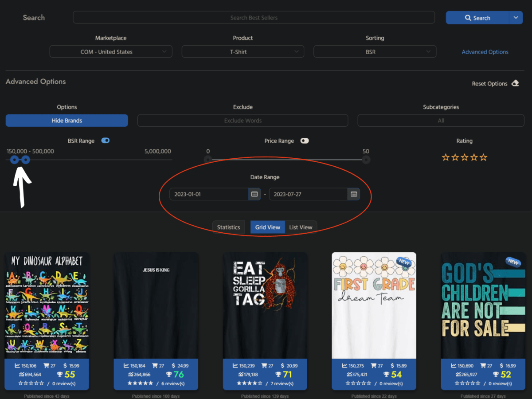Click the Reset Options eraser icon
The image size is (532, 399).
click(515, 83)
